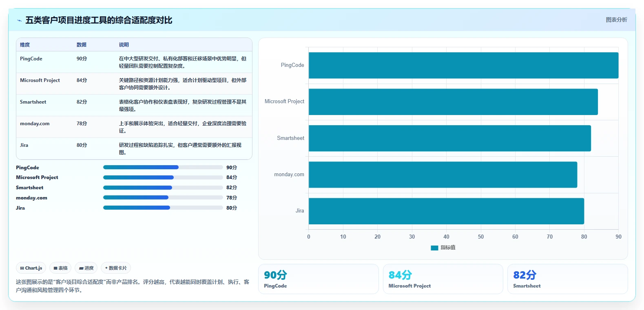Click the title icon beside 五类客户项目进度工具

[x=19, y=20]
